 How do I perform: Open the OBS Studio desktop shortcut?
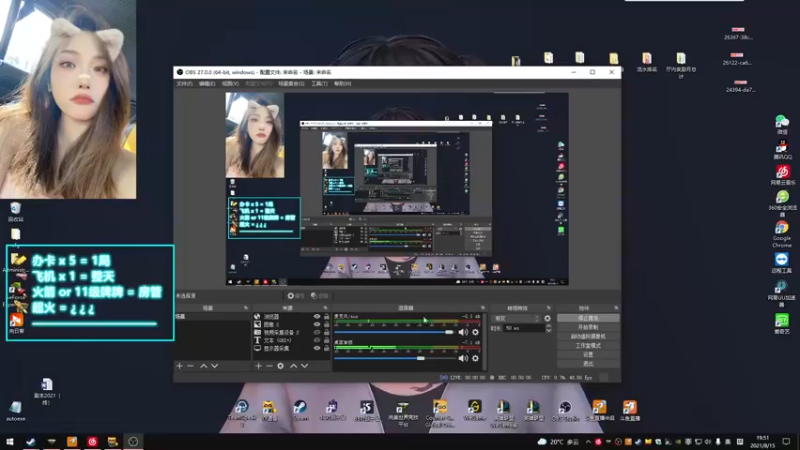tap(565, 411)
